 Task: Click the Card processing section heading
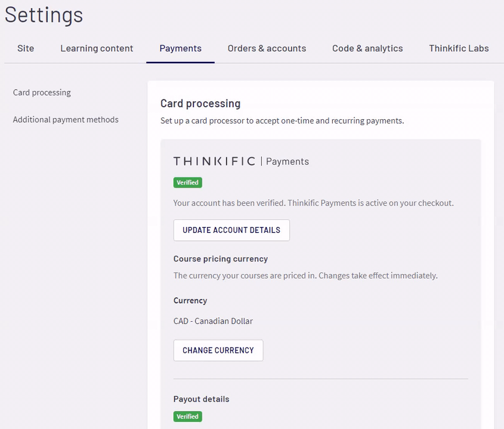click(x=200, y=104)
